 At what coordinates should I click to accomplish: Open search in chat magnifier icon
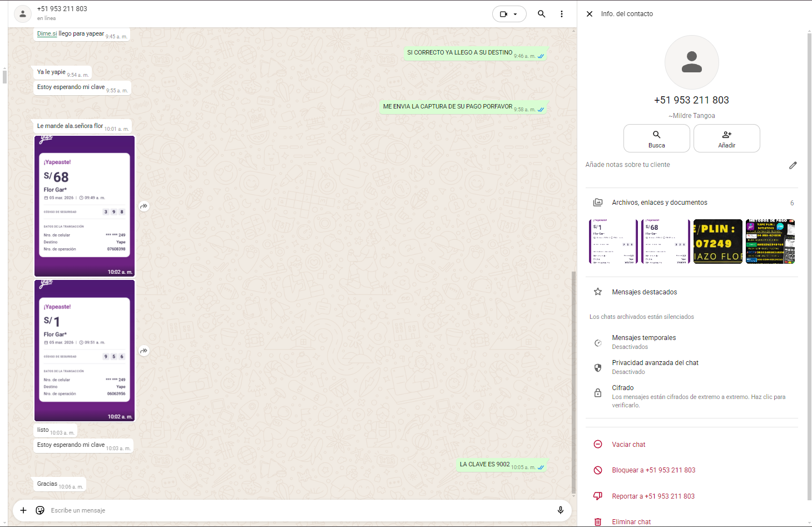coord(541,14)
